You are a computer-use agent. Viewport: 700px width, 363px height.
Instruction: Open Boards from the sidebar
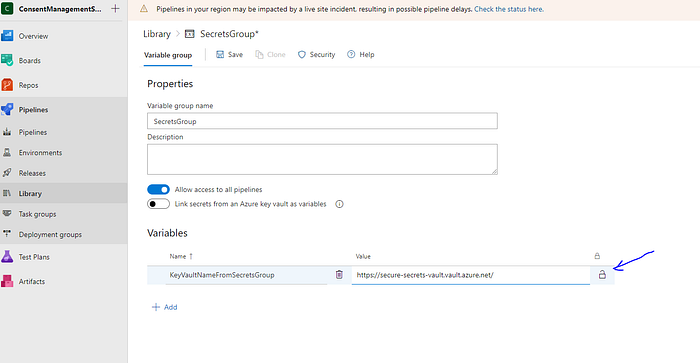29,60
